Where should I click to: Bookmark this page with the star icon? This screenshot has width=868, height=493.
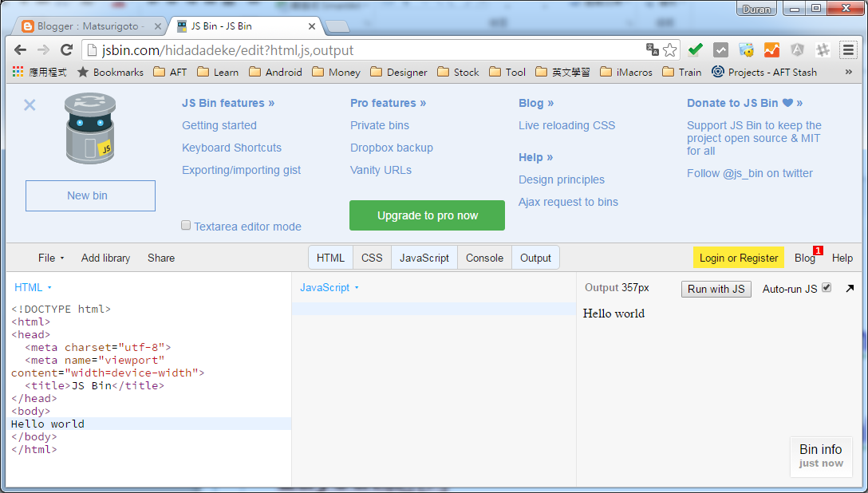point(670,49)
